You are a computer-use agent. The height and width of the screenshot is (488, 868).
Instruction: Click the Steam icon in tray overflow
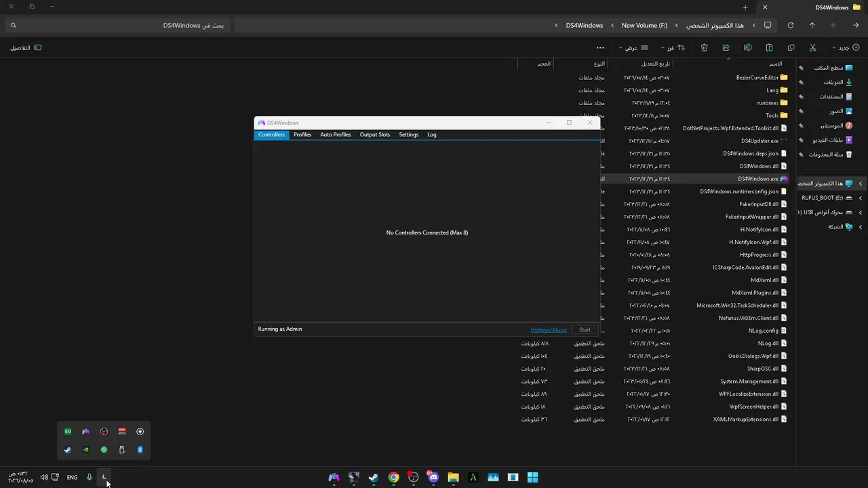[x=67, y=449]
